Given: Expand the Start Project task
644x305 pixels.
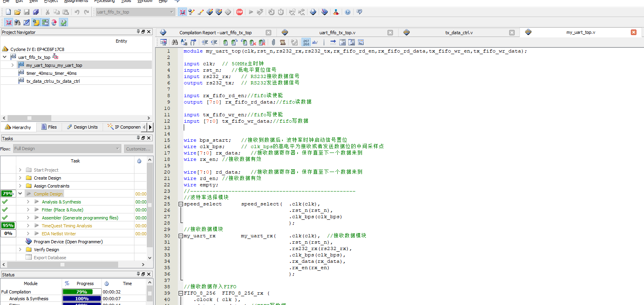Looking at the screenshot, I should (x=20, y=170).
